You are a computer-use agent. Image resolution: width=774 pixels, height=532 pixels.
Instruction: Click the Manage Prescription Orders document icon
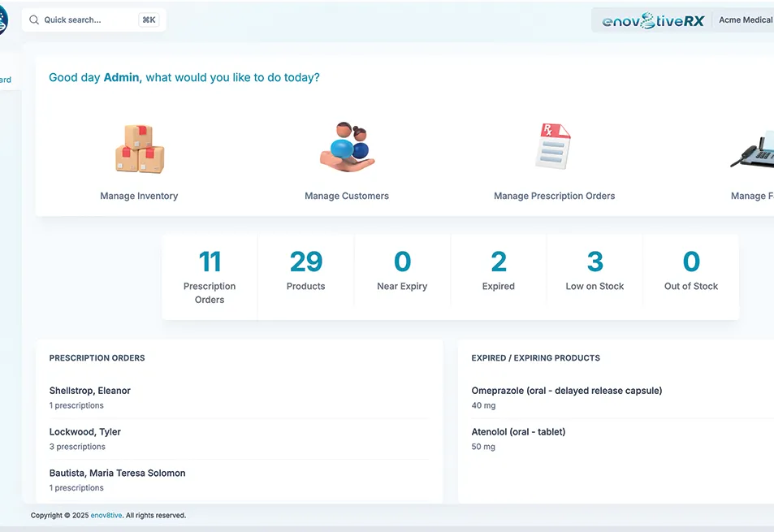554,147
